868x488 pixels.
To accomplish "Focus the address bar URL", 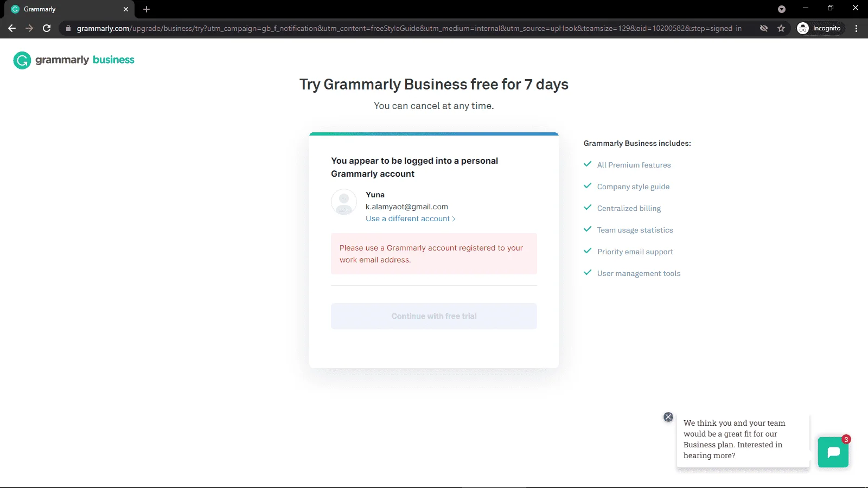I will point(409,28).
